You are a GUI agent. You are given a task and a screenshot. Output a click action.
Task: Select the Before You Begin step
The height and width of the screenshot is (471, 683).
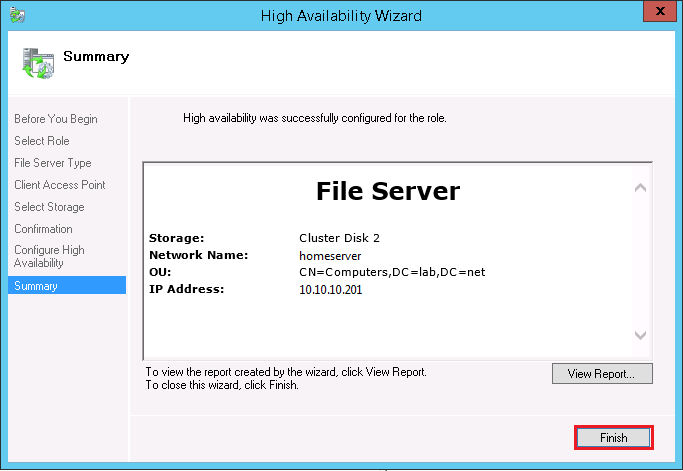click(56, 119)
